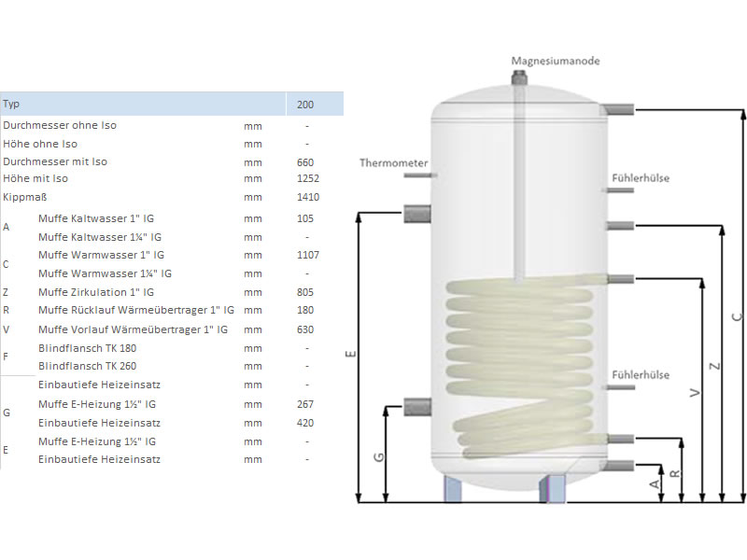Select the Kaltwasser value "105"

click(305, 218)
